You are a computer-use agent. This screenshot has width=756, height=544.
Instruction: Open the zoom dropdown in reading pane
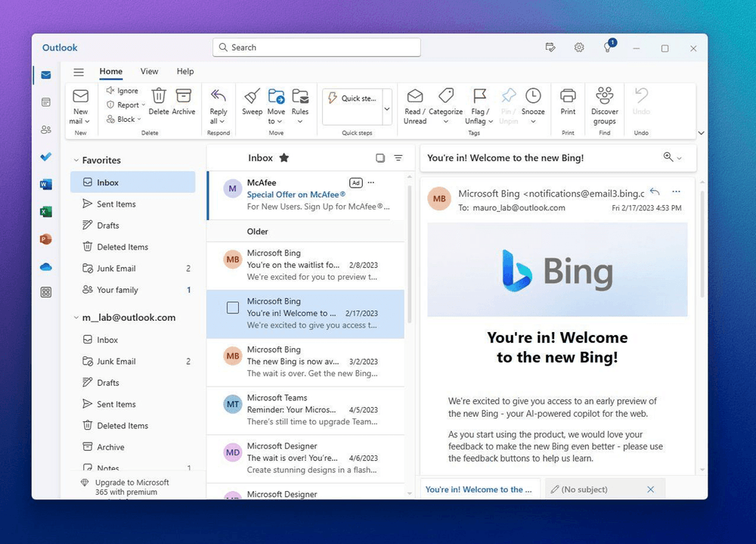tap(672, 157)
